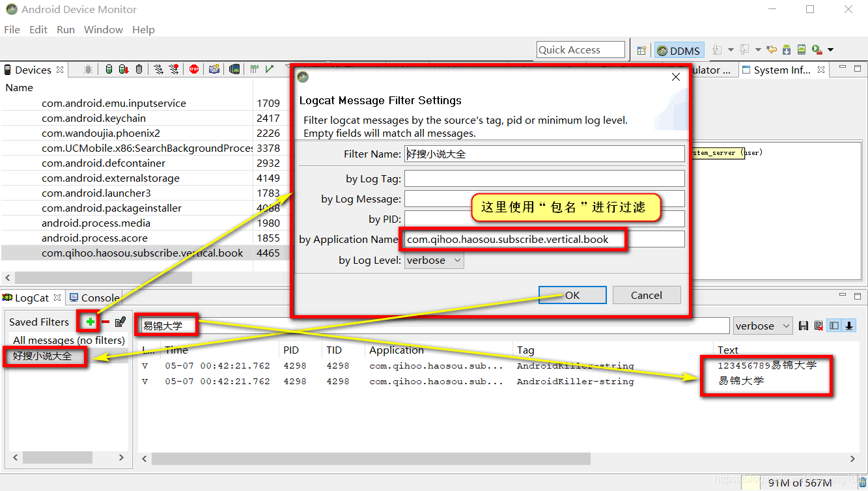Click Cancel in the filter settings dialog
Image resolution: width=868 pixels, height=491 pixels.
(646, 295)
